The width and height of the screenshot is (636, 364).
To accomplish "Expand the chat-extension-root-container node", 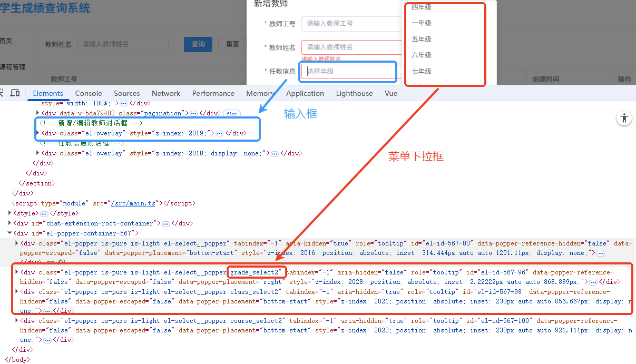I will tap(9, 223).
